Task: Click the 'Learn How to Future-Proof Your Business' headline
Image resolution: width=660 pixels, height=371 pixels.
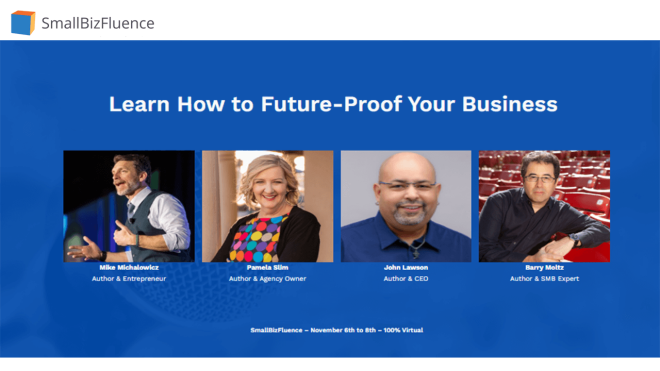Action: pyautogui.click(x=333, y=104)
